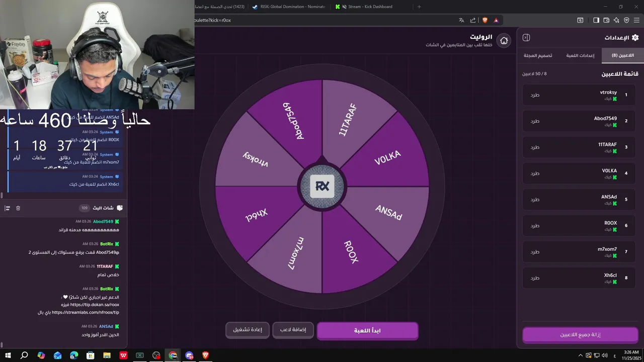Image resolution: width=644 pixels, height=362 pixels.
Task: Click the قائمة اللاعبين heading
Action: point(620,74)
